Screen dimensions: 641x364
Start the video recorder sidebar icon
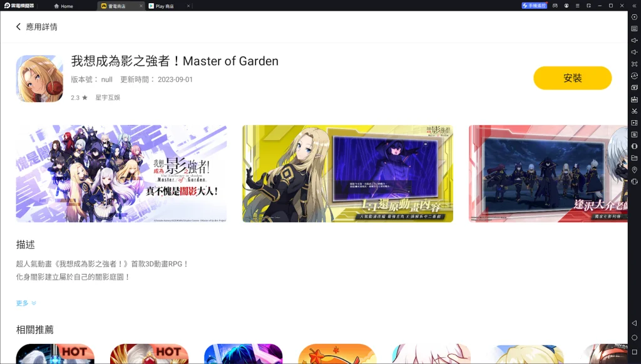coord(634,123)
